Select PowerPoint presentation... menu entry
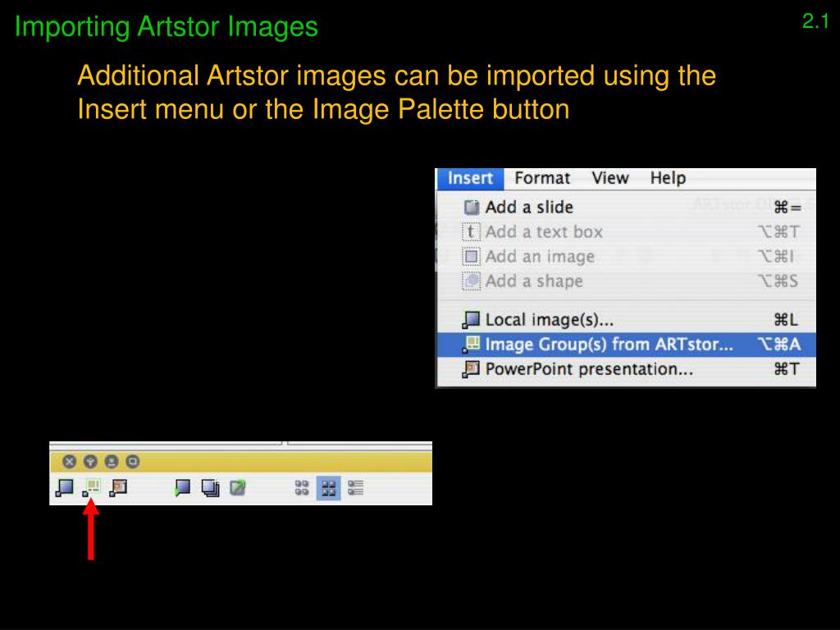The image size is (840, 630). point(626,369)
